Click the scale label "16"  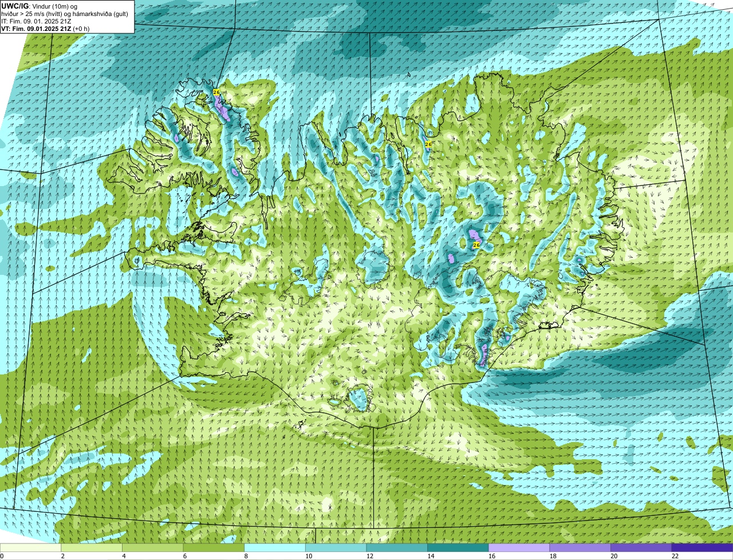click(492, 556)
